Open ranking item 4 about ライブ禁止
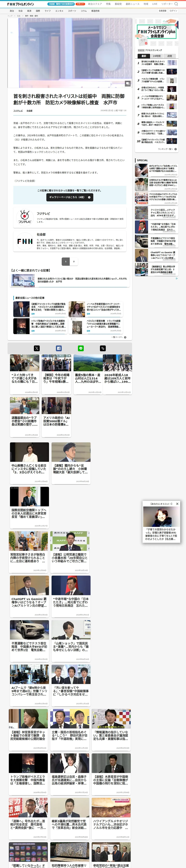The image size is (186, 868). [157, 89]
